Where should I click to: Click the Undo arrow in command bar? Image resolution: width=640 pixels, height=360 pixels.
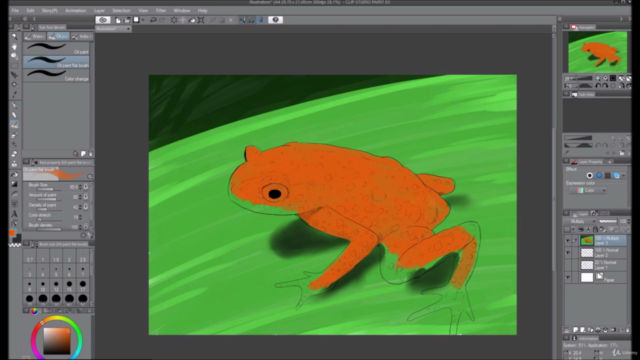click(153, 20)
